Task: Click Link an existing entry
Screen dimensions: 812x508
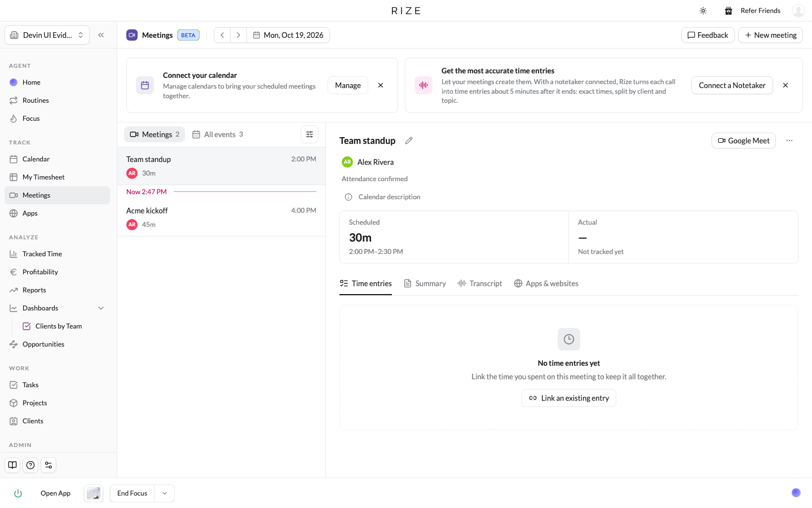Action: coord(569,398)
